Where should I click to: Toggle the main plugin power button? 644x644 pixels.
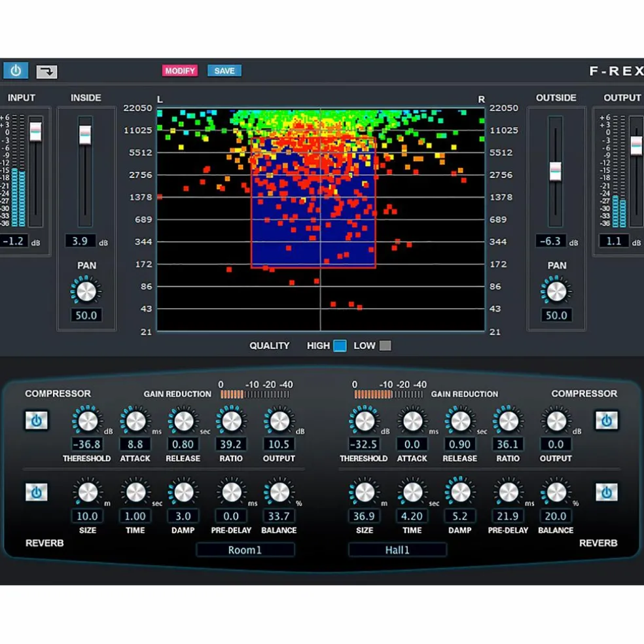(16, 71)
